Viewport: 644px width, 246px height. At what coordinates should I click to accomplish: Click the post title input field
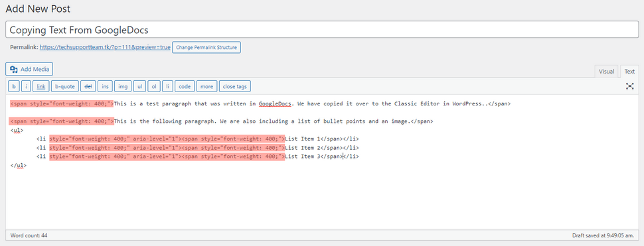[322, 30]
